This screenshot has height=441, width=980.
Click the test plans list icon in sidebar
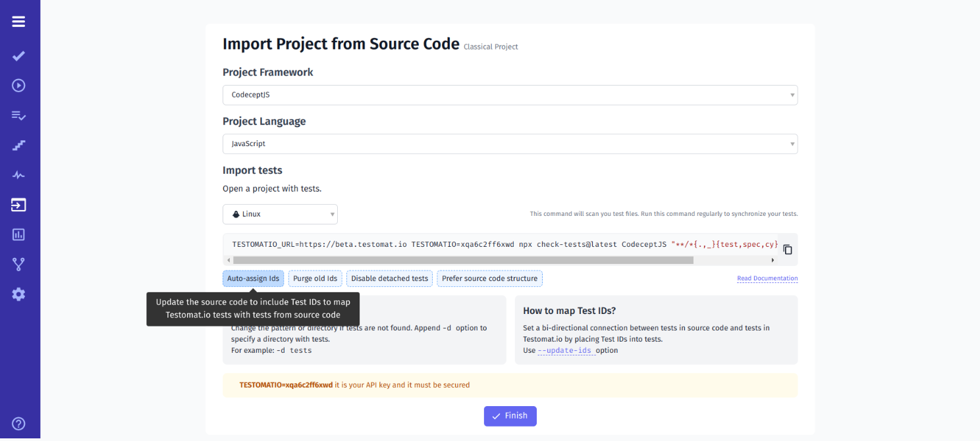(x=18, y=115)
